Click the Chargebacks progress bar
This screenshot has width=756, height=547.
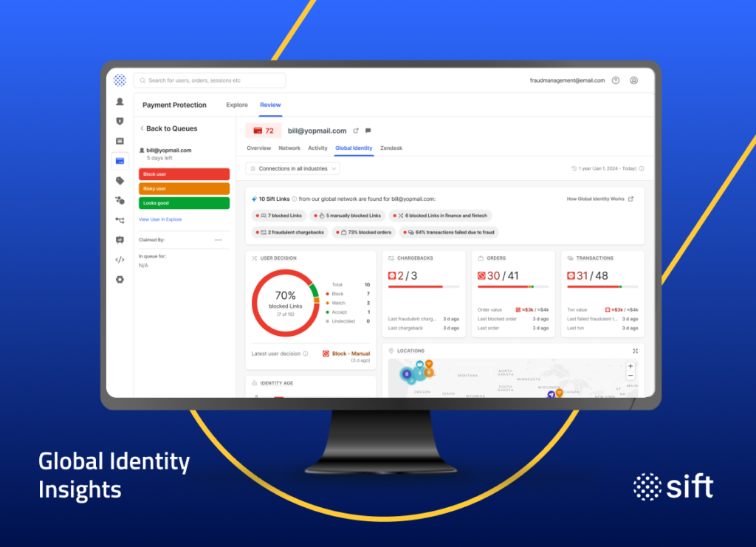pos(424,286)
